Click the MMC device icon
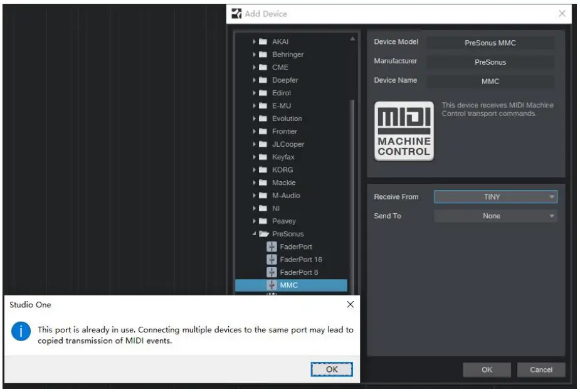Screen dimensions: 580x392 click(x=272, y=285)
